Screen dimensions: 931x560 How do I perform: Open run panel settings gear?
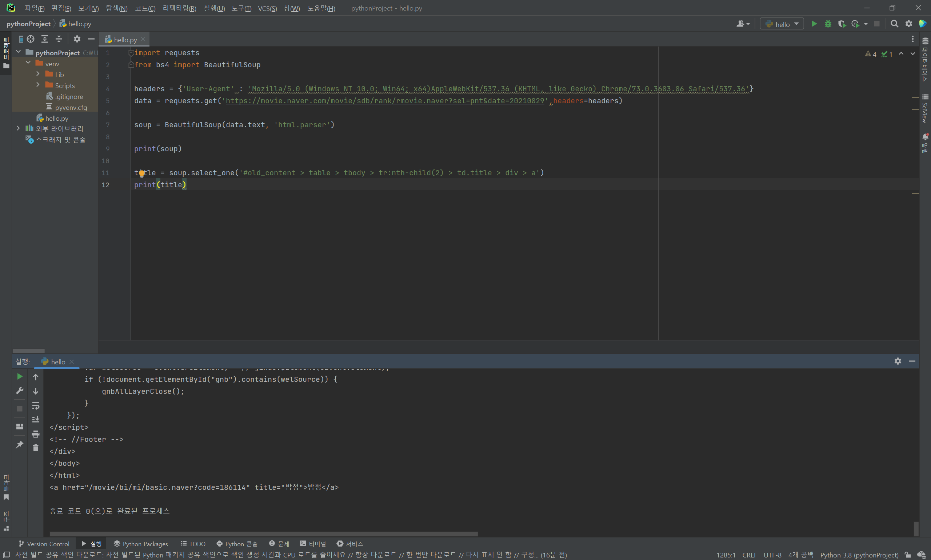click(898, 361)
